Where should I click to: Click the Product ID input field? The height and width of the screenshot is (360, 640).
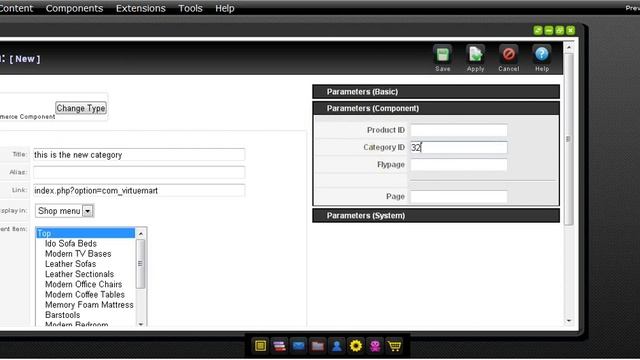pos(459,130)
